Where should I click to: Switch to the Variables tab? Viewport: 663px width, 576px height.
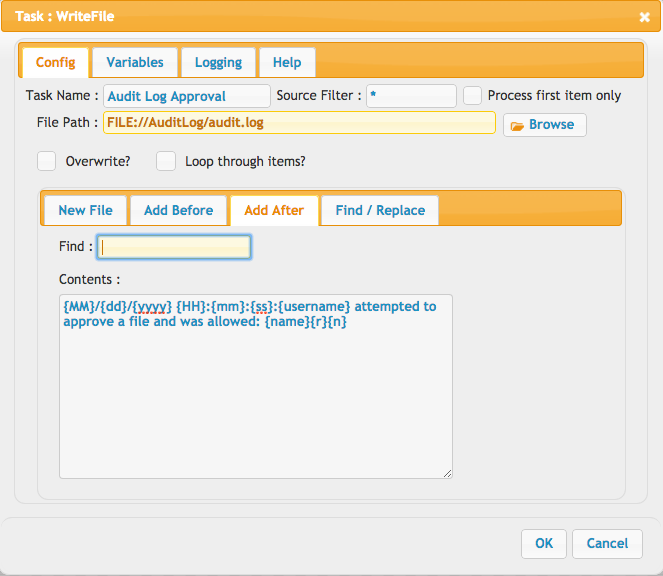135,63
